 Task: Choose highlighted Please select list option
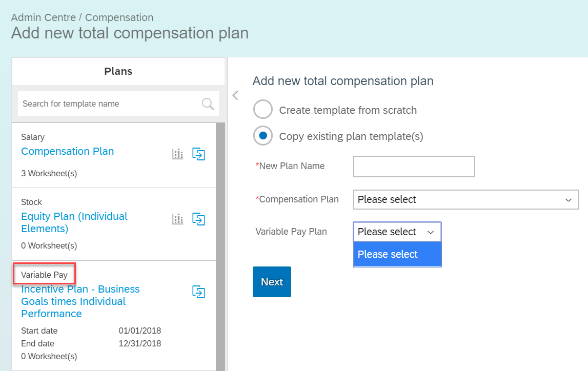[397, 254]
